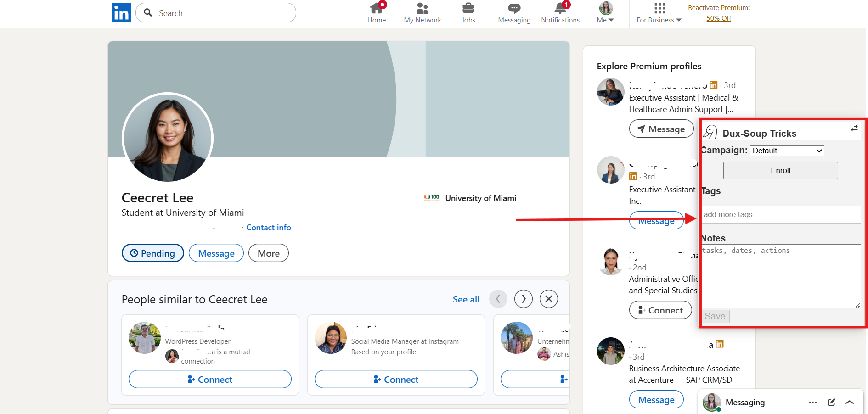Expand the Me menu chevron
Image resolution: width=868 pixels, height=414 pixels.
(611, 20)
